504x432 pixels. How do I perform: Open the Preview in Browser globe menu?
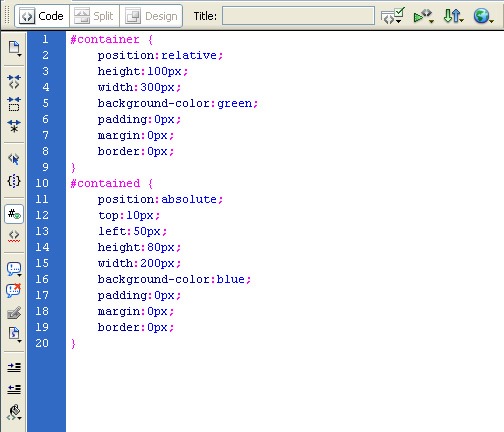[483, 16]
